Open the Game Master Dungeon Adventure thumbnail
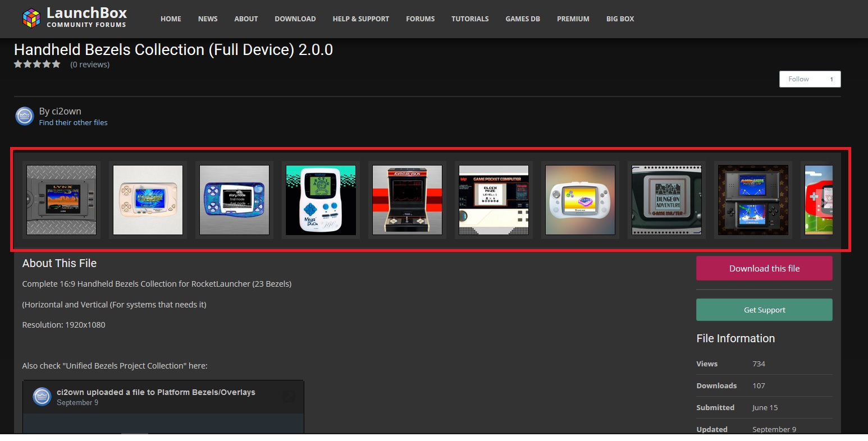Viewport: 868px width, 441px height. pos(666,200)
